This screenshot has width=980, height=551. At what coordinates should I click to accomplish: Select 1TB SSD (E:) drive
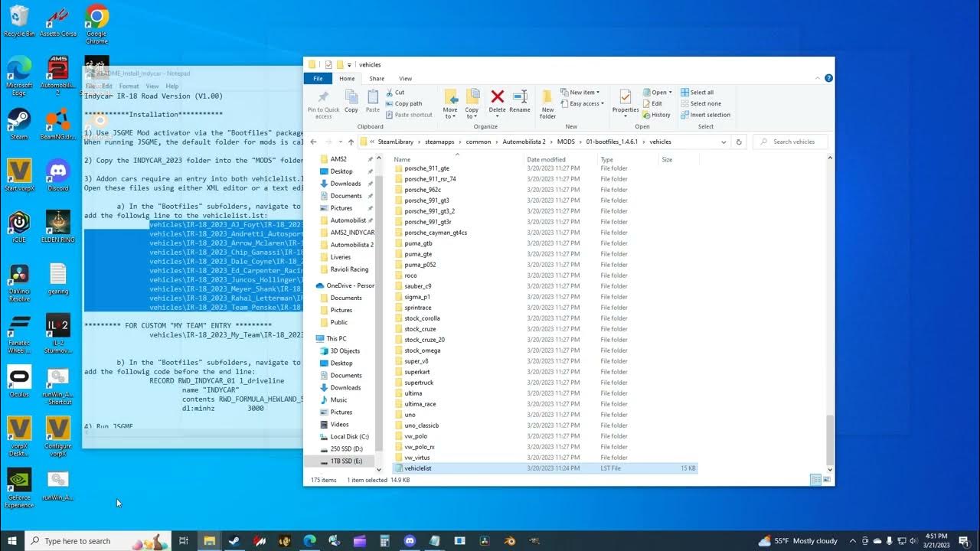(x=346, y=461)
